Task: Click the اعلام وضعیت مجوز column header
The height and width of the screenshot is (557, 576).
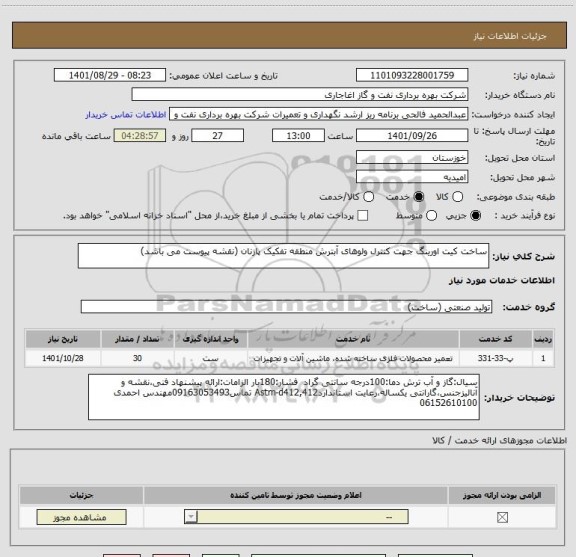Action: click(296, 495)
